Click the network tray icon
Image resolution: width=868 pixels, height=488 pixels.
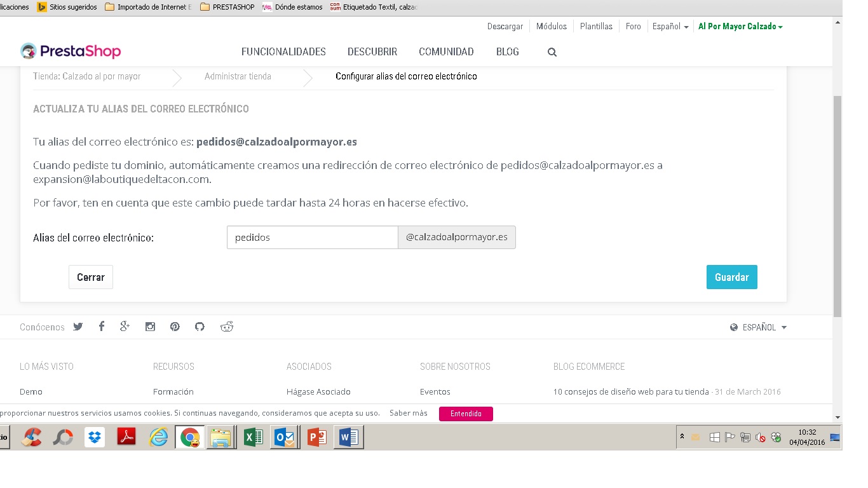tap(745, 437)
